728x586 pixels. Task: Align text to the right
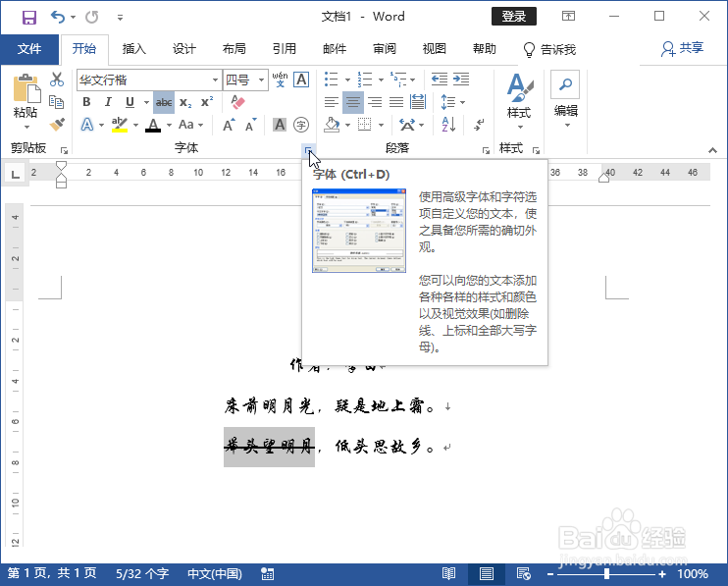point(374,102)
